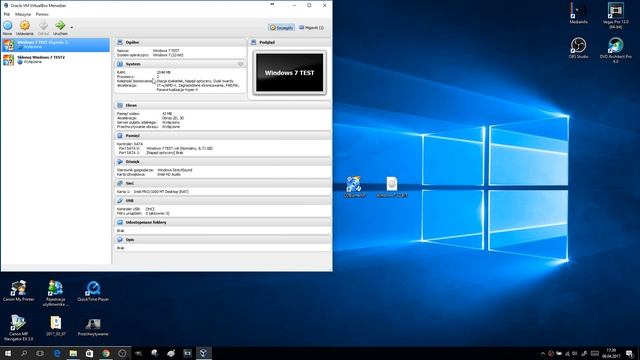Start the VM with Uruchom green arrow
The width and height of the screenshot is (640, 360).
pos(60,25)
